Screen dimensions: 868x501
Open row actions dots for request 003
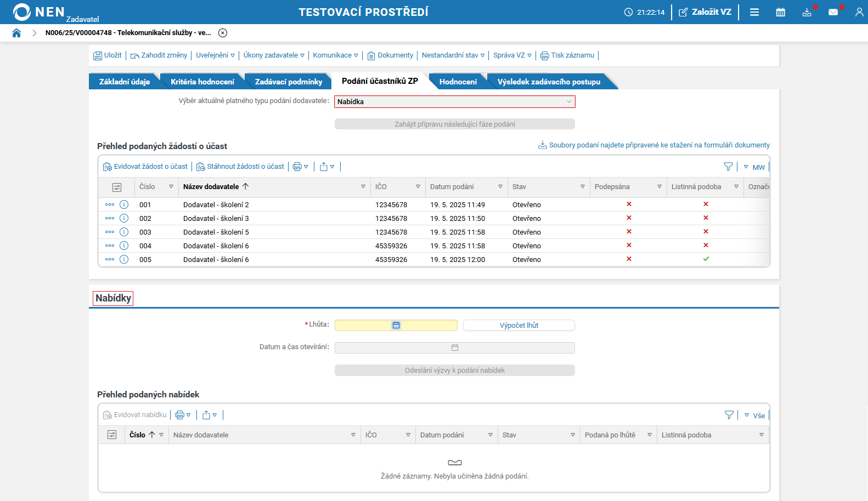(x=110, y=232)
